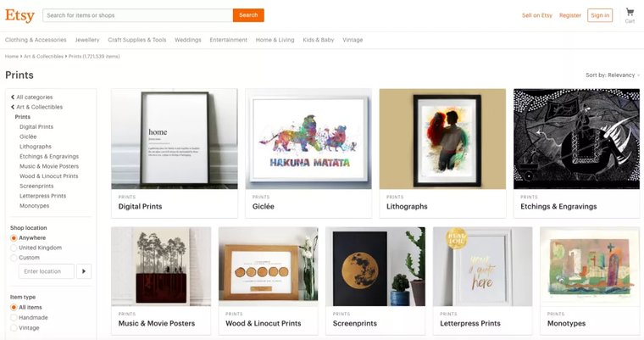Open the shopping cart
Image resolution: width=644 pixels, height=340 pixels.
coord(630,14)
